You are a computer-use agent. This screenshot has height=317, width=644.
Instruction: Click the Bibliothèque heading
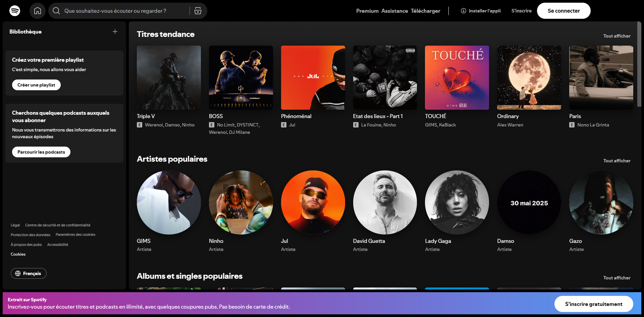[x=25, y=32]
